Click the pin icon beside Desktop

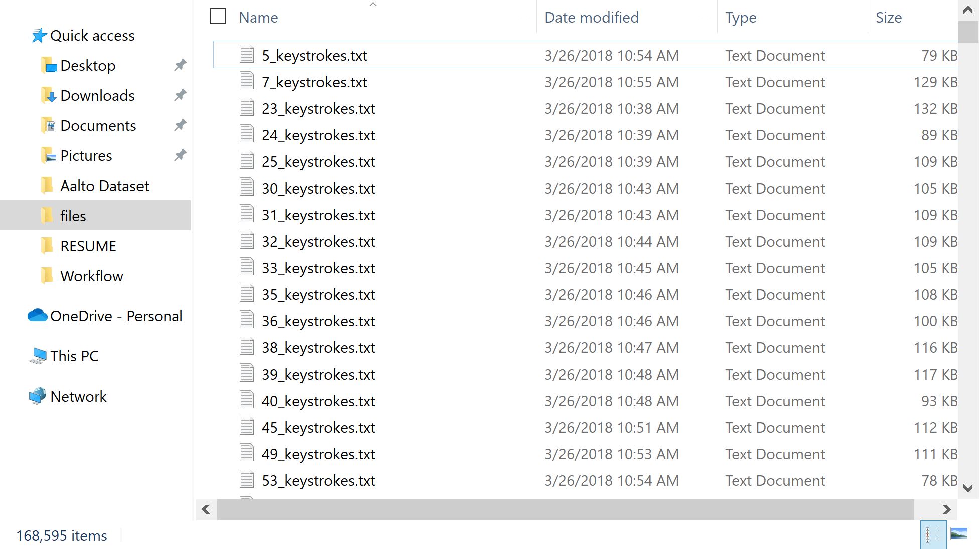(180, 65)
